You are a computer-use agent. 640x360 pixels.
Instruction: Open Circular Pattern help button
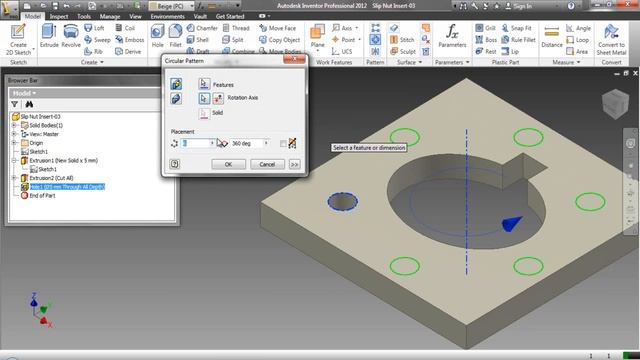[x=174, y=164]
